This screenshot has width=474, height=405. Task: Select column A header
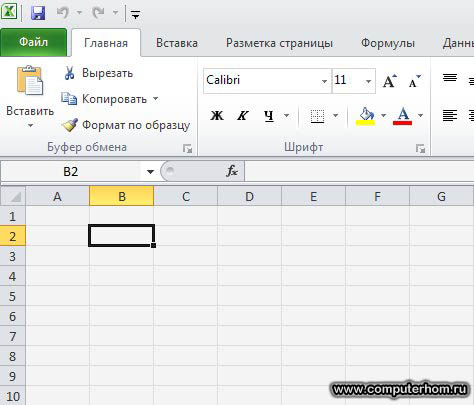[57, 196]
